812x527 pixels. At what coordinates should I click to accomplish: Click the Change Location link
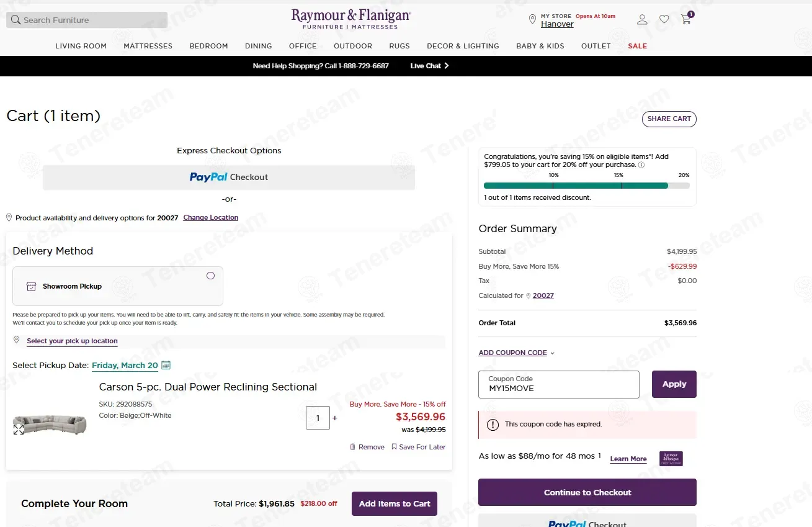point(211,217)
